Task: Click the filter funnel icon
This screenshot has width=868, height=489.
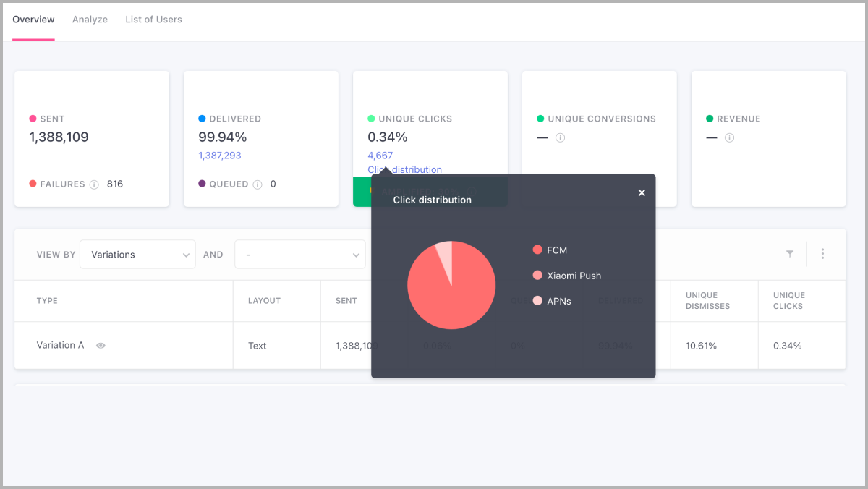Action: 790,254
